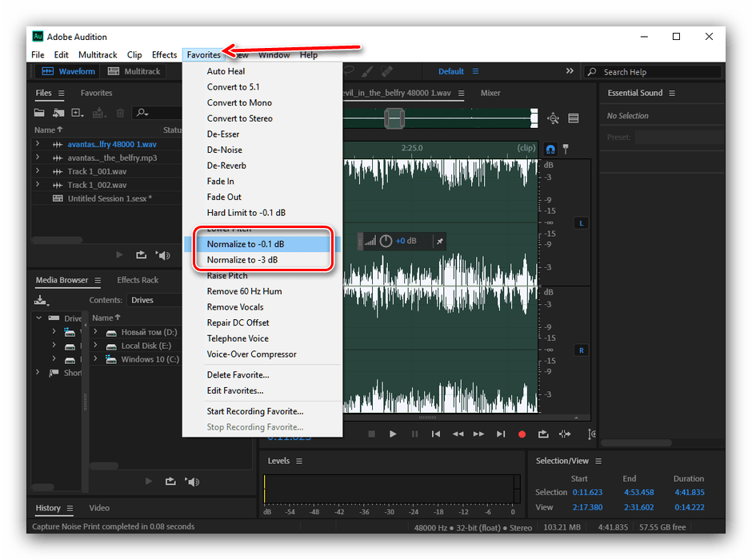The height and width of the screenshot is (560, 752).
Task: Expand the Local Disk (E:) drive
Action: (x=95, y=346)
